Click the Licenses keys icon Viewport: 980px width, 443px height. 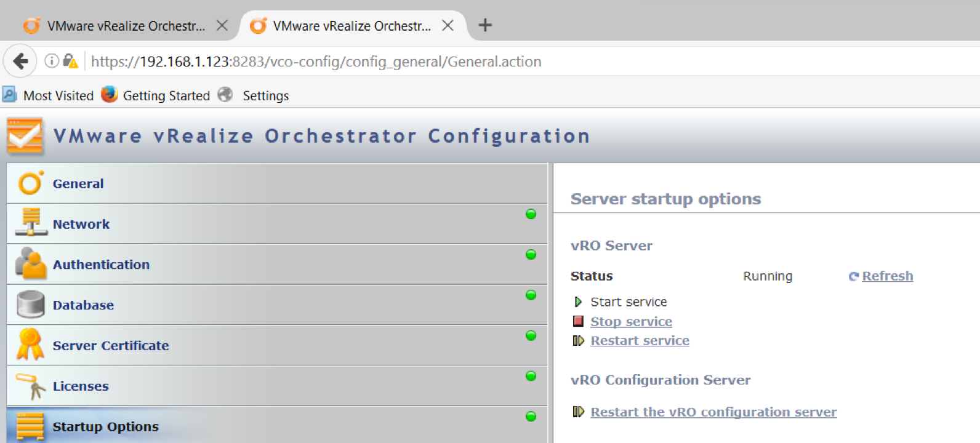pyautogui.click(x=31, y=386)
